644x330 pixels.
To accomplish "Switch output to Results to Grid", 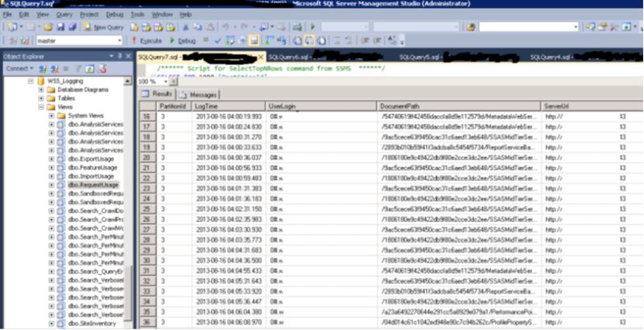I will (x=309, y=40).
